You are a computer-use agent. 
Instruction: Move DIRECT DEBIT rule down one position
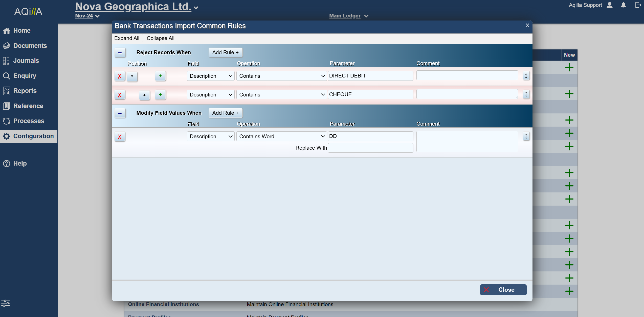tap(132, 76)
